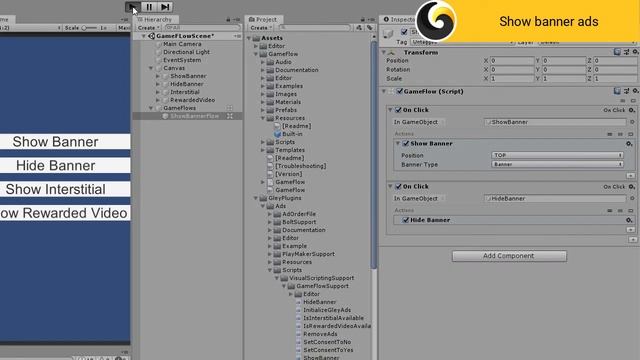Click the In GameObject field showing ShowBanner
640x360 pixels.
click(555, 122)
